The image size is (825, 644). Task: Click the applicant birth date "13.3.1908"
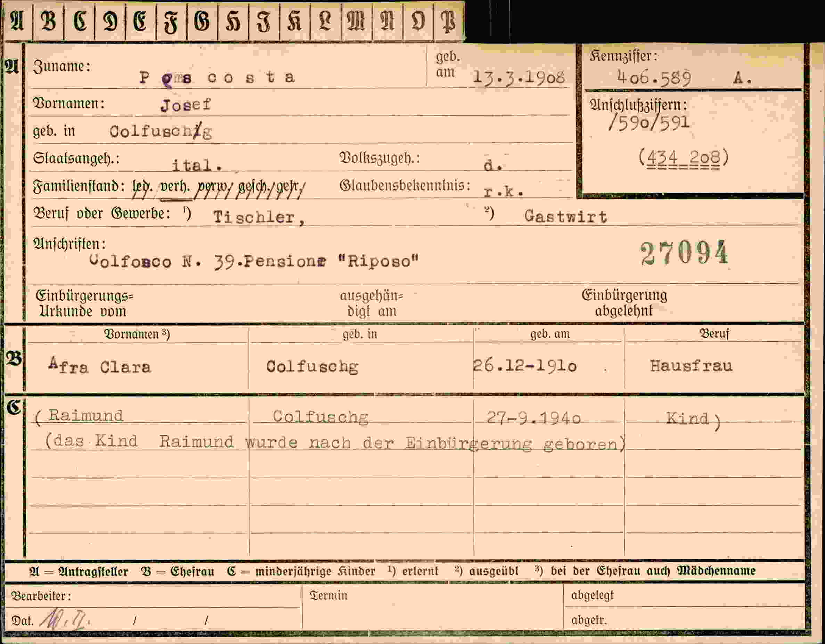[519, 78]
